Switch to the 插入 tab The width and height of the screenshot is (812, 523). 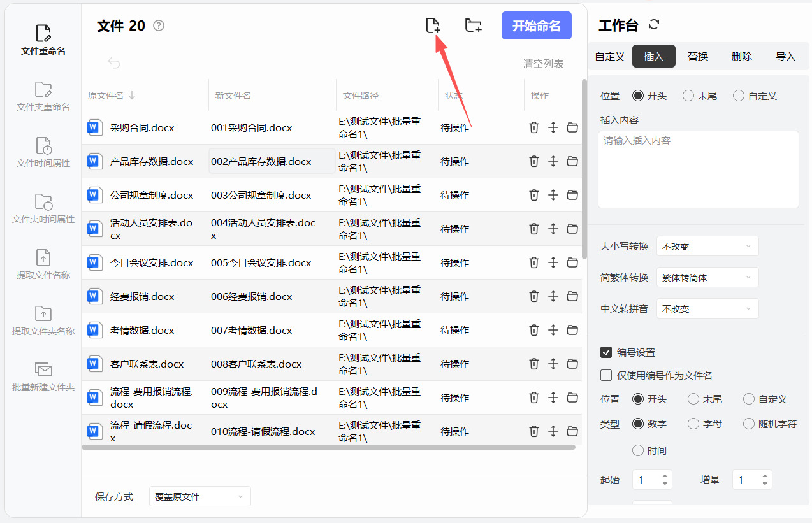(654, 56)
